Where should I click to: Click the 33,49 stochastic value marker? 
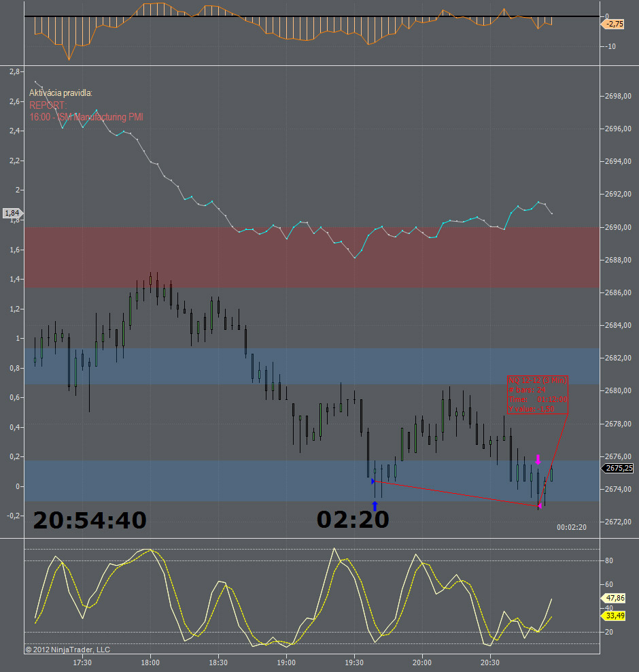[614, 616]
